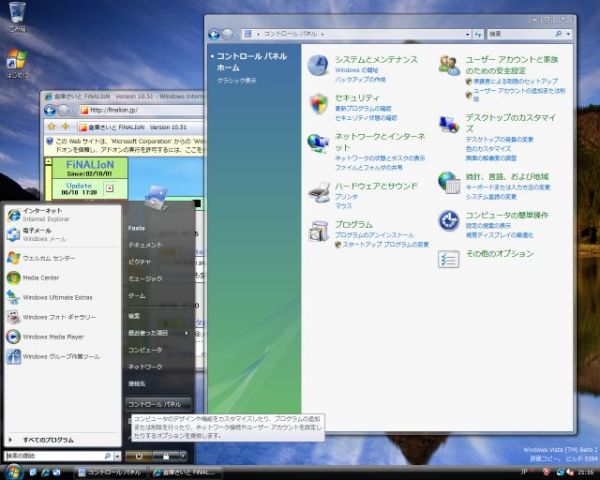The image size is (600, 480).
Task: Expand All Programs in the Start menu
Action: pos(47,440)
